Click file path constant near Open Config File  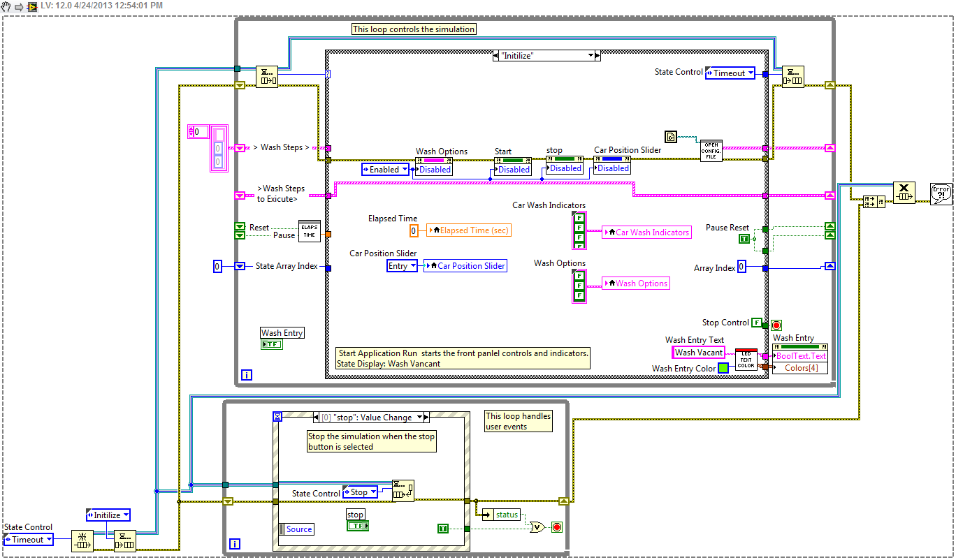click(x=671, y=136)
